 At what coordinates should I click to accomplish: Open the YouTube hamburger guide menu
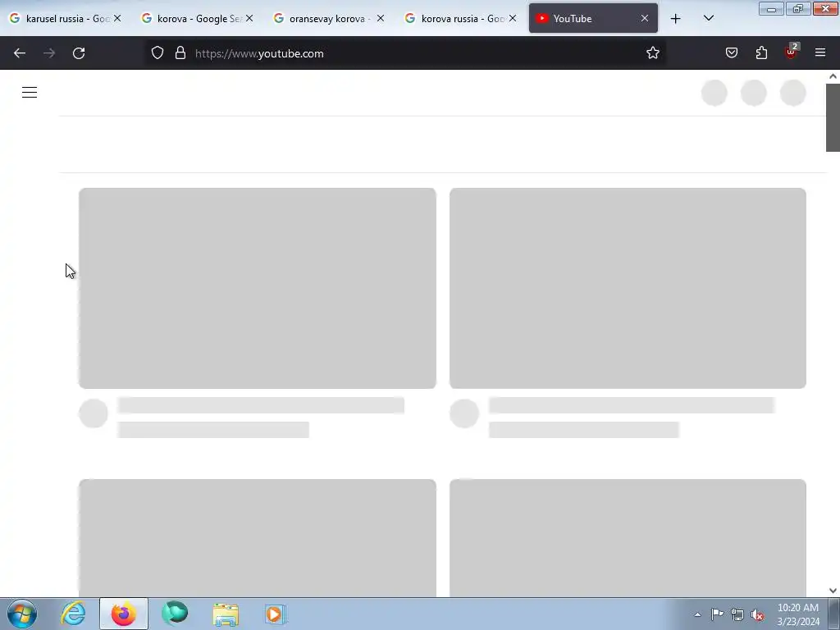click(x=30, y=92)
